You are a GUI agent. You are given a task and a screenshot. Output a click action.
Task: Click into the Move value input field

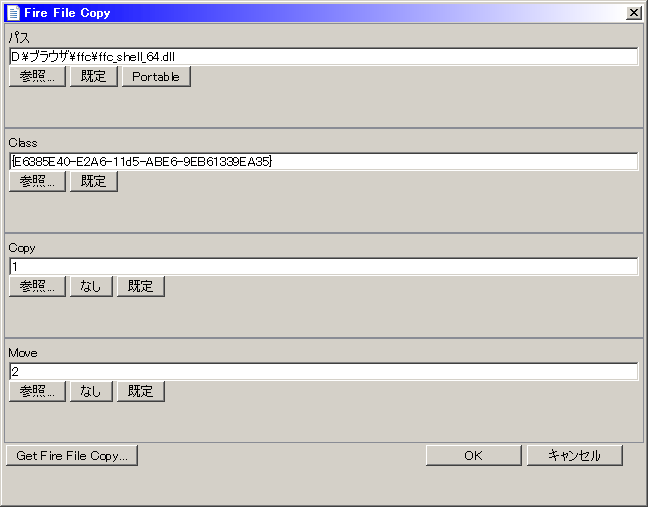coord(323,372)
